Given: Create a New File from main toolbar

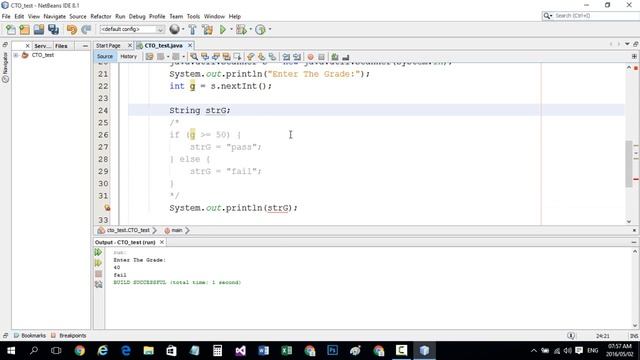Looking at the screenshot, I should (11, 29).
